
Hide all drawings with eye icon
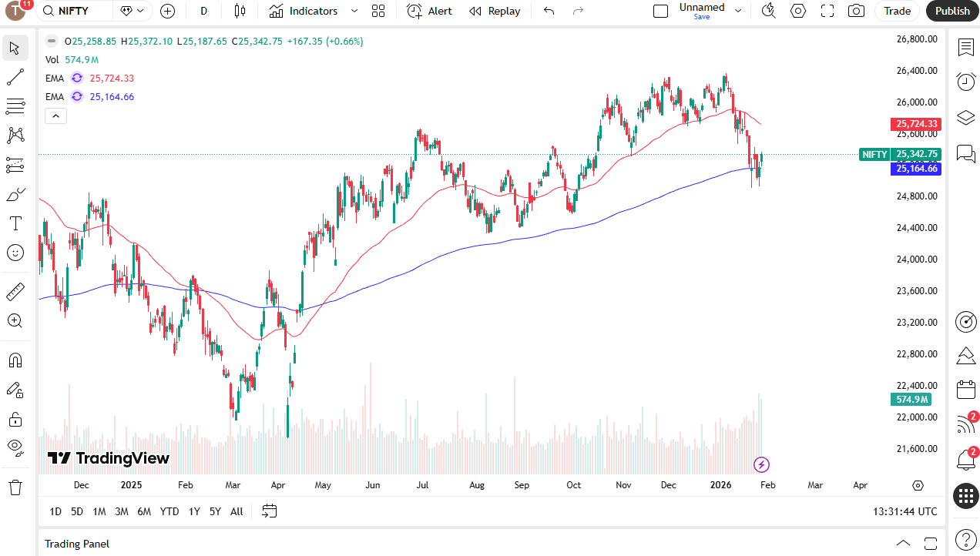(x=15, y=447)
